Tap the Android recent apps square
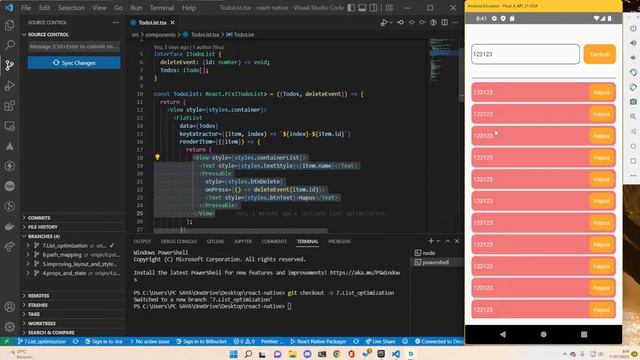The height and width of the screenshot is (360, 640). (x=584, y=334)
